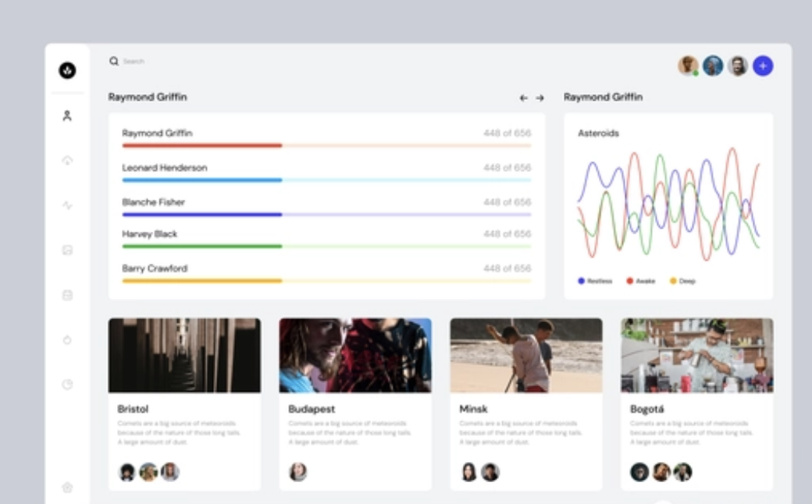
Task: Click the Leonard Henderson light blue progress bar
Action: [327, 180]
